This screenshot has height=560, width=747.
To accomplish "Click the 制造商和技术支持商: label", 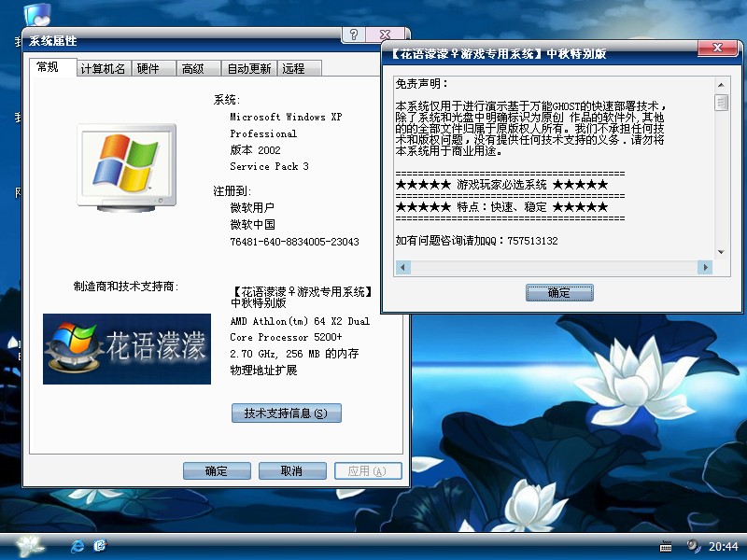I will 126,287.
